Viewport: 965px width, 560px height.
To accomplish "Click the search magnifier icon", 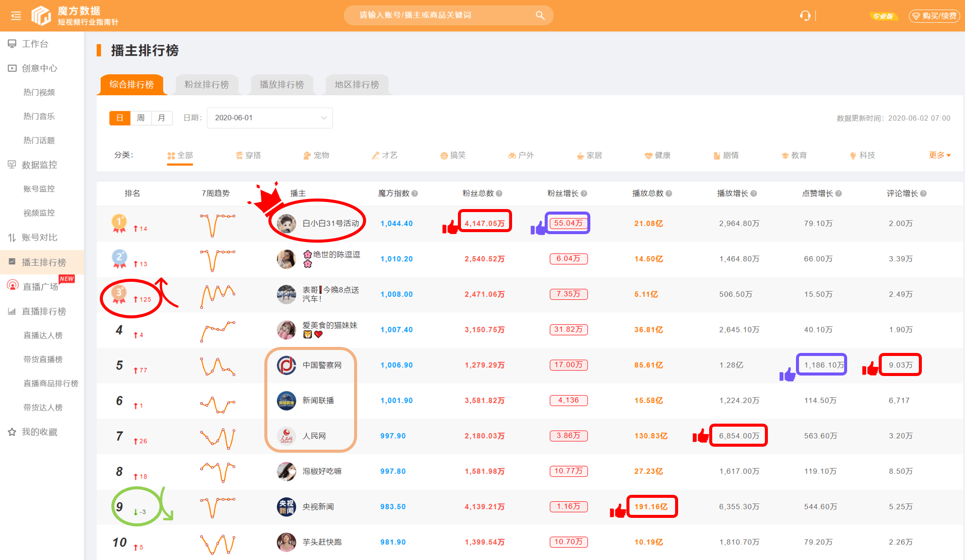I will pos(540,15).
